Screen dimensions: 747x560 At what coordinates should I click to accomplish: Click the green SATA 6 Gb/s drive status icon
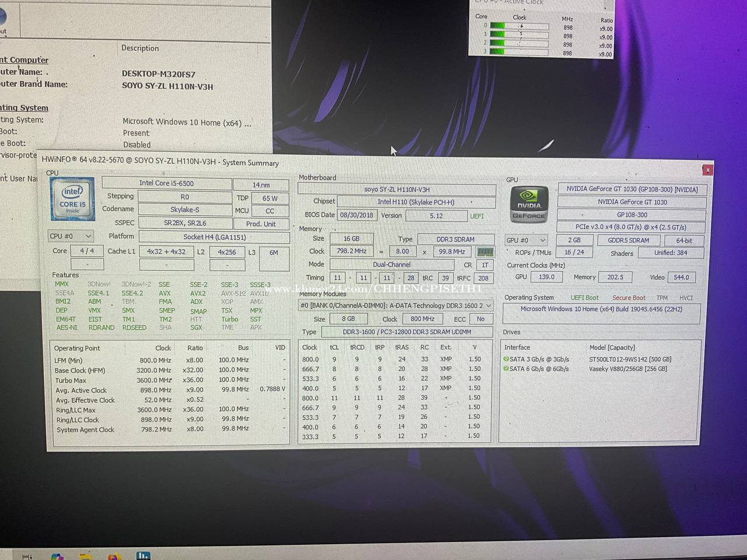pyautogui.click(x=506, y=369)
